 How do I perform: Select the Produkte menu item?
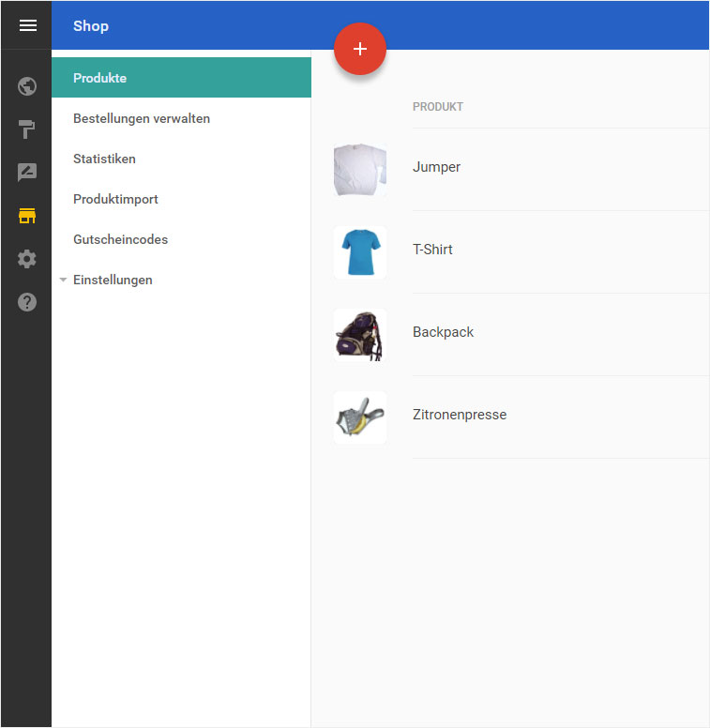tap(181, 78)
